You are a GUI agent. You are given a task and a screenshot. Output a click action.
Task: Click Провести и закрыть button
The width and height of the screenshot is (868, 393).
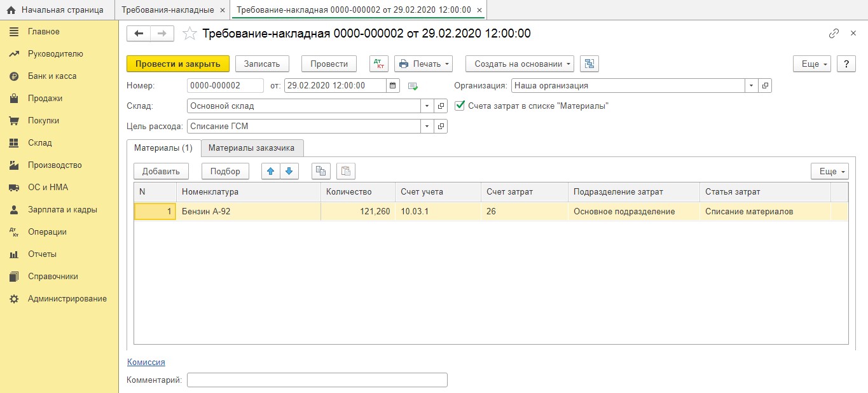click(x=178, y=64)
